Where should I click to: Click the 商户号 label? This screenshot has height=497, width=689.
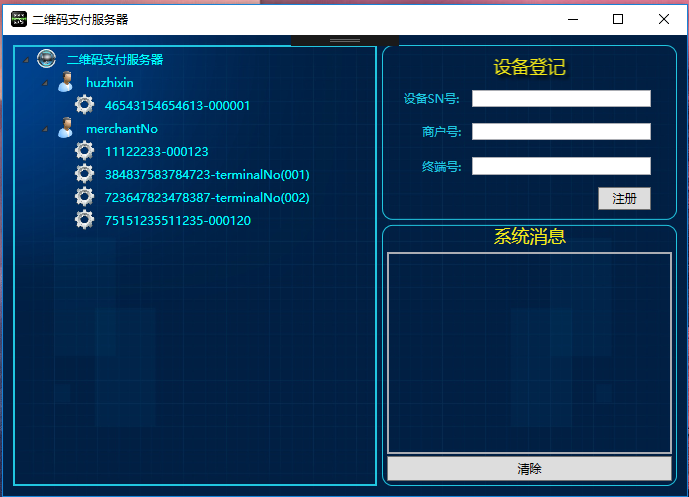[x=442, y=131]
